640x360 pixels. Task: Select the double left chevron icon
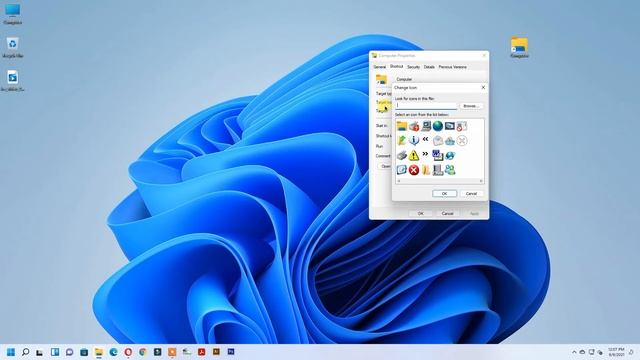[426, 139]
